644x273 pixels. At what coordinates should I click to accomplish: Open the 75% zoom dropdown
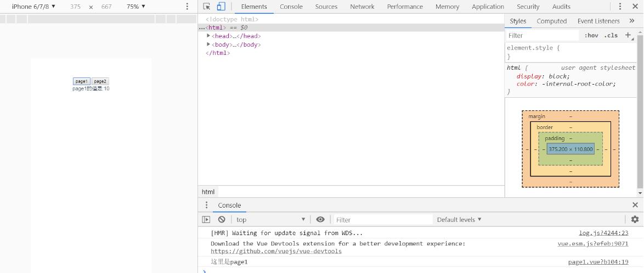pos(136,7)
